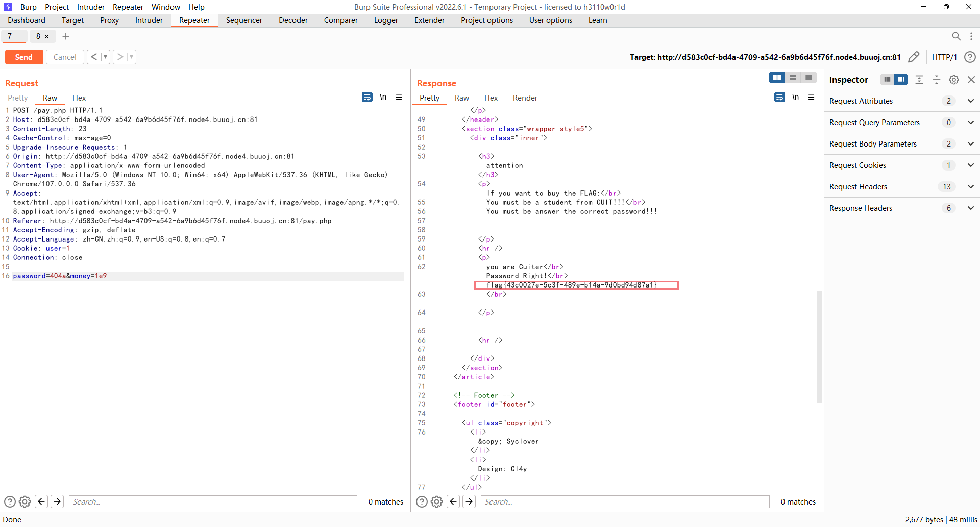This screenshot has width=980, height=527.
Task: Open the Decoder tool tab
Action: [x=293, y=20]
